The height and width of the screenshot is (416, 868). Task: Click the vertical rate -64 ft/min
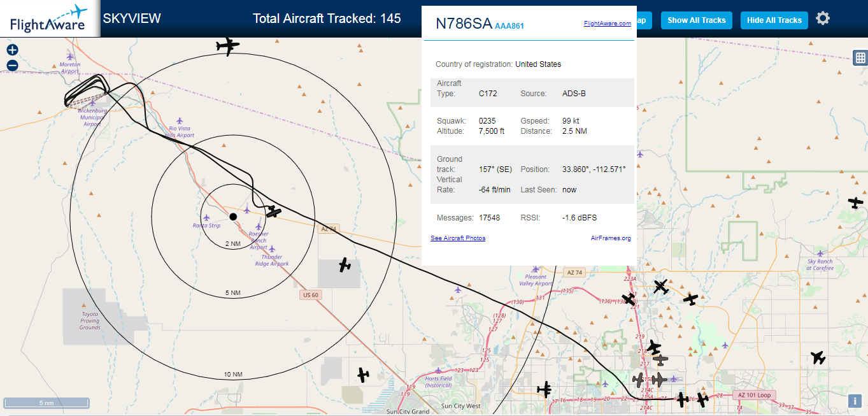pyautogui.click(x=495, y=190)
